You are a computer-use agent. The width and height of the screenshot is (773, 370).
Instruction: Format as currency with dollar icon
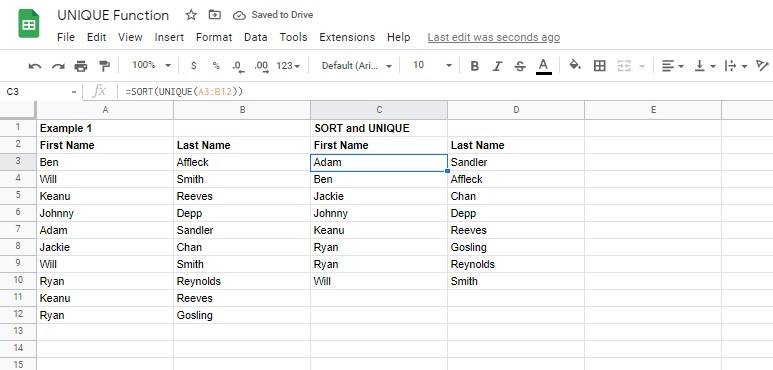194,66
